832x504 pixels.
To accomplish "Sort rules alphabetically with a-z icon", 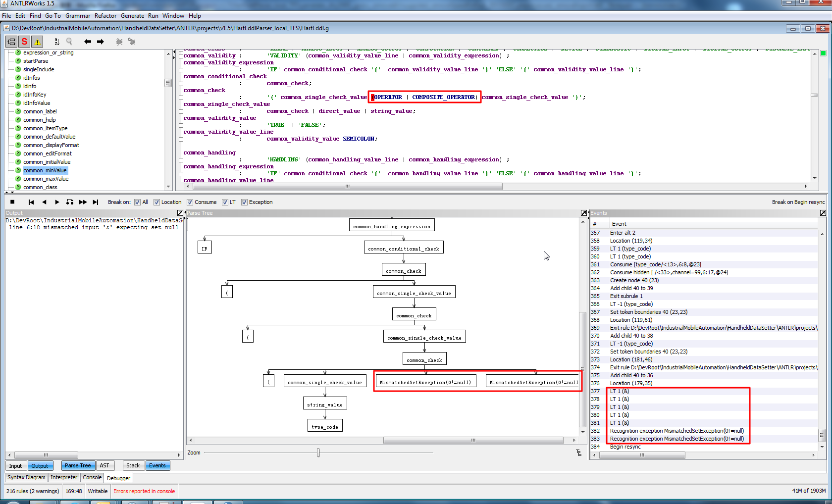I will tap(56, 42).
